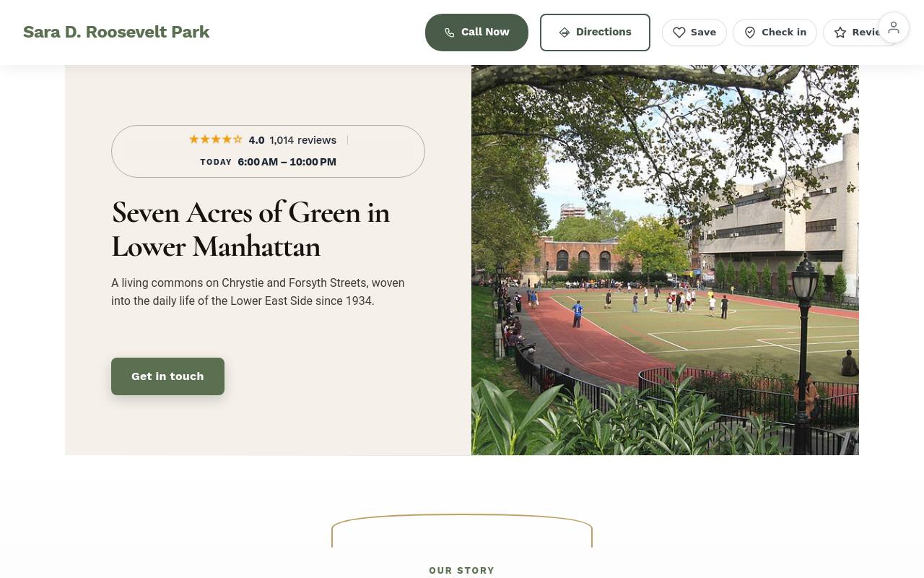Viewport: 924px width, 578px height.
Task: Open the 1,014 reviews text
Action: point(303,140)
